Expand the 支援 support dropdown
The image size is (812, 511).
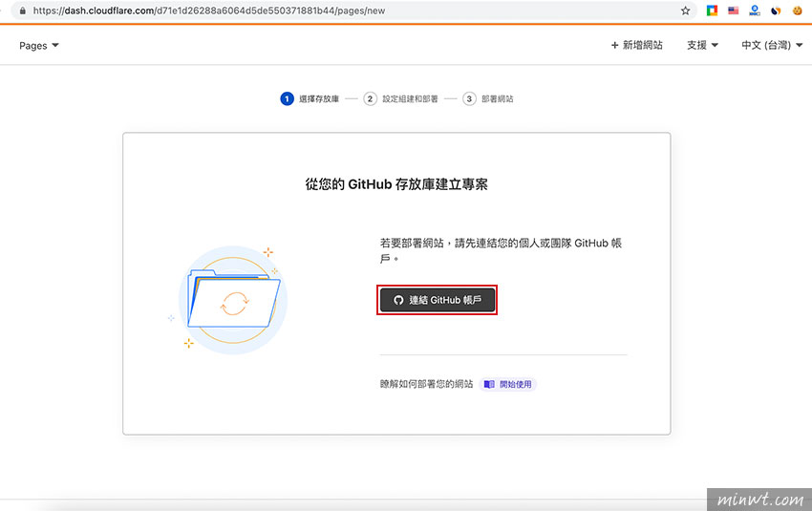click(702, 45)
